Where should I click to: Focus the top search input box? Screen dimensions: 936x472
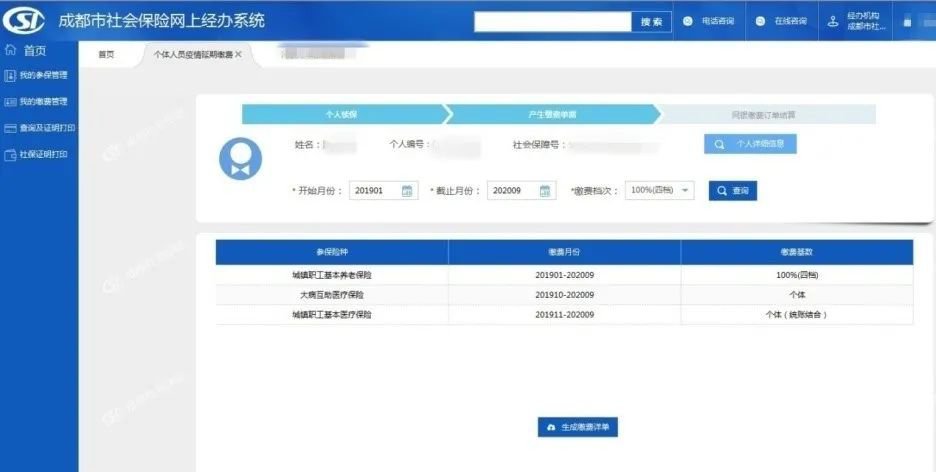pos(553,21)
